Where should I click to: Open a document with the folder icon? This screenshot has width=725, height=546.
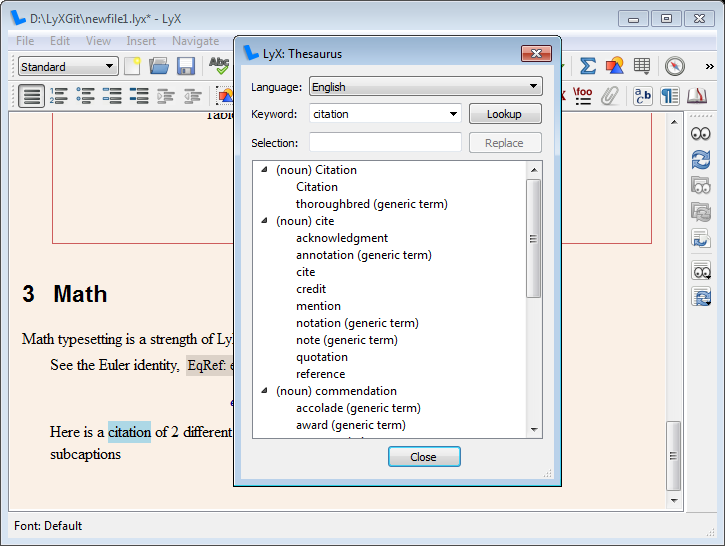(x=159, y=66)
